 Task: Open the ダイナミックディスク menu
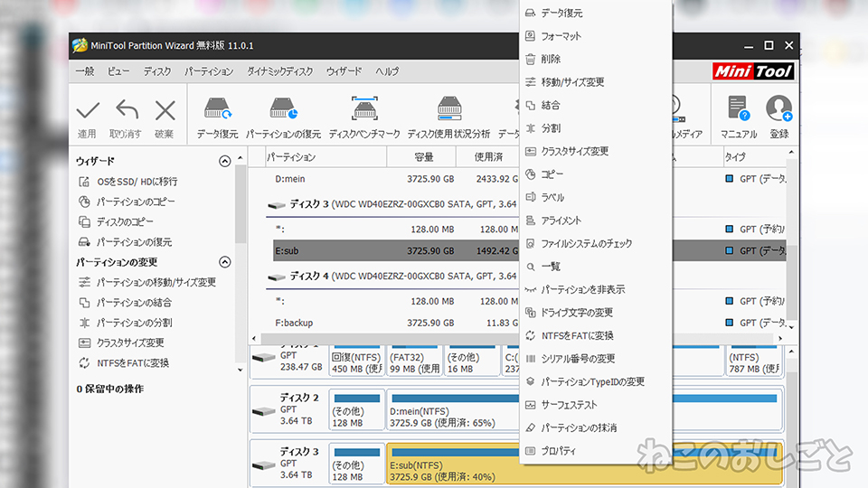point(279,71)
